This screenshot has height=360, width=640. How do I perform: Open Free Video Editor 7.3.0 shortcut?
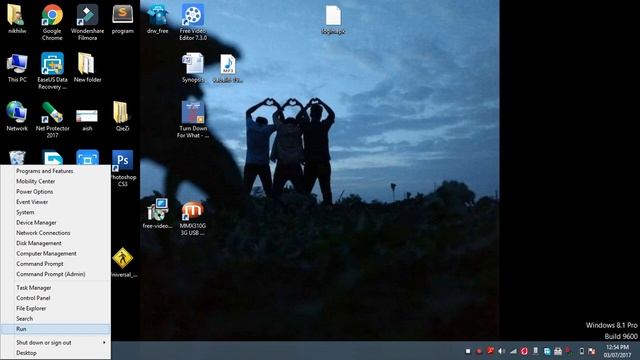tap(193, 22)
